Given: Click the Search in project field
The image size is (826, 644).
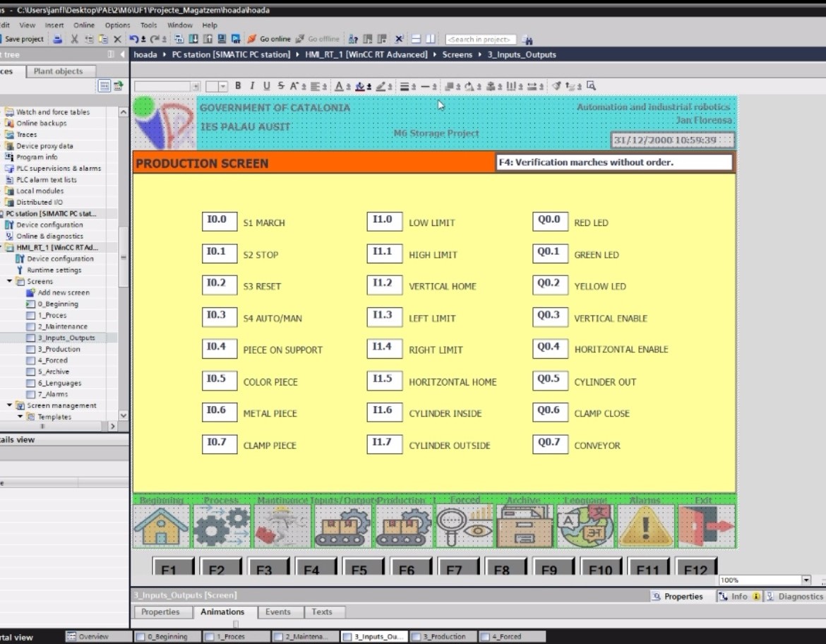Looking at the screenshot, I should pyautogui.click(x=480, y=40).
